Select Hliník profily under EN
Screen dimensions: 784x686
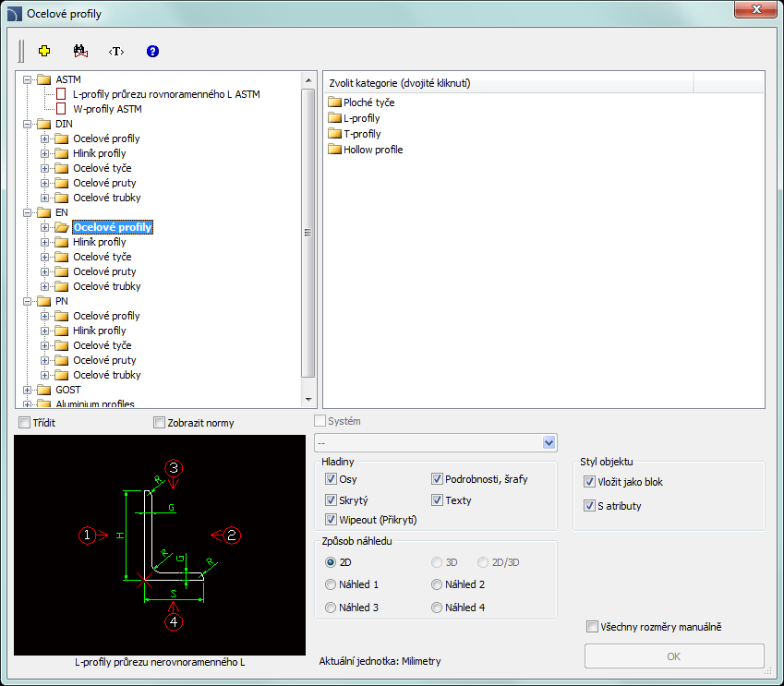tap(100, 242)
